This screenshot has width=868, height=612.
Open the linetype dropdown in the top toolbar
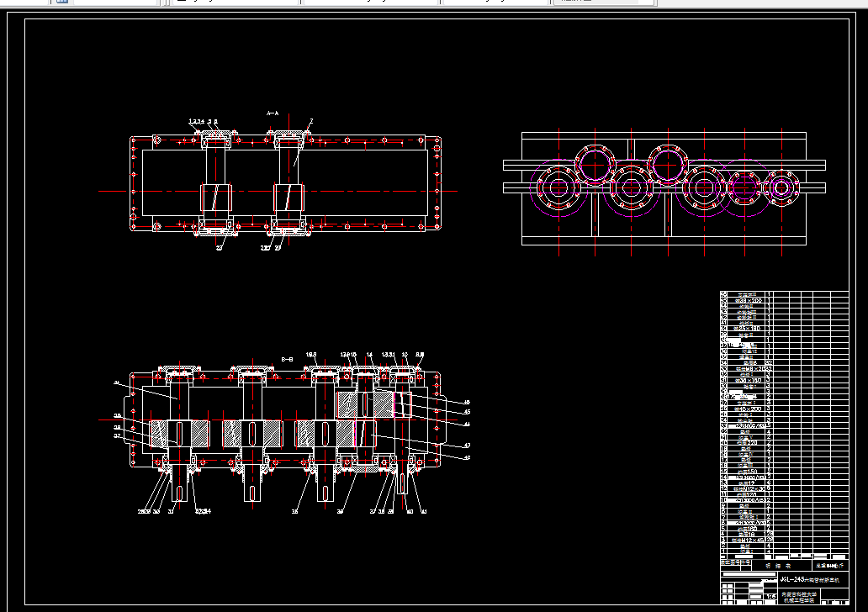[x=372, y=2]
